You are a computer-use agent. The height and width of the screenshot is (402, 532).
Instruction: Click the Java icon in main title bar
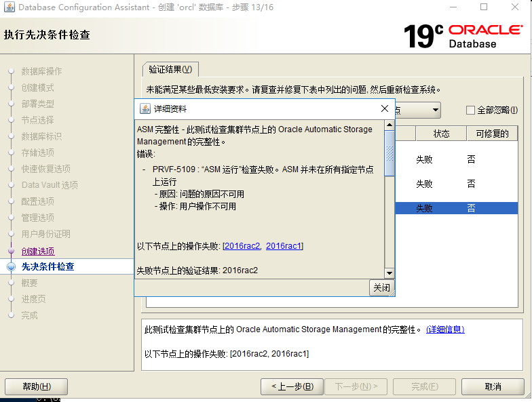click(9, 7)
